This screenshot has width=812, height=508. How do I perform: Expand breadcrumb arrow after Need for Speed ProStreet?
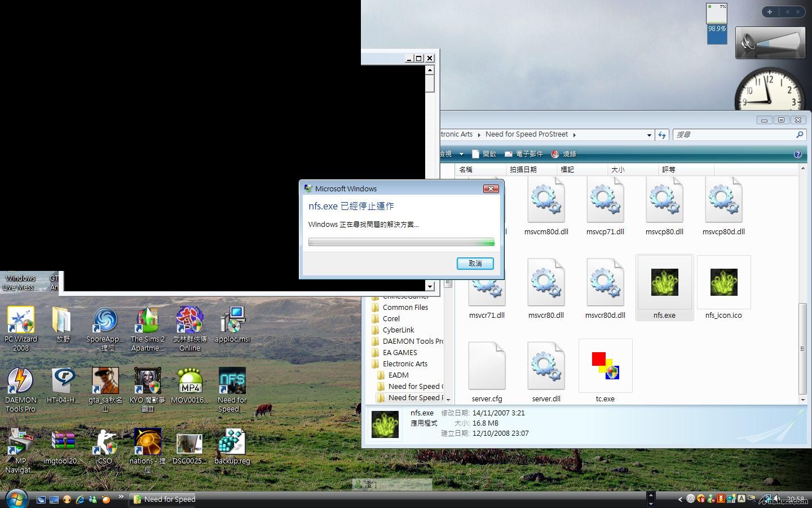574,135
